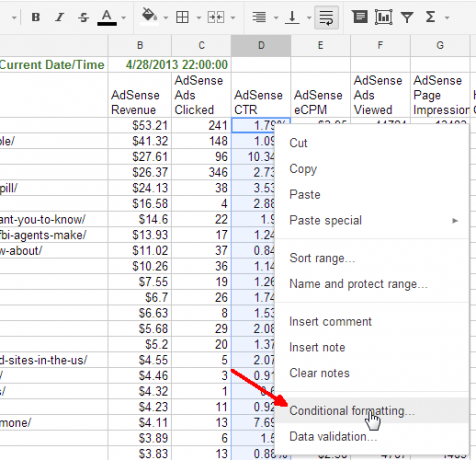Image resolution: width=476 pixels, height=460 pixels.
Task: Expand the horizontal align dropdown arrow
Action: click(x=276, y=18)
